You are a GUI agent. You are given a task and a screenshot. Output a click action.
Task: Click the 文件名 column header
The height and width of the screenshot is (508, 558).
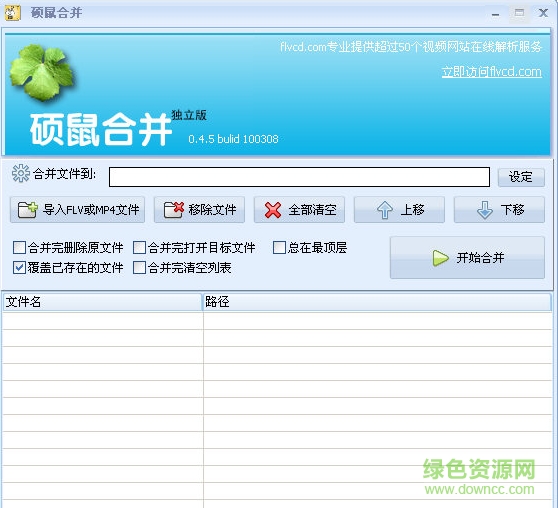point(102,302)
